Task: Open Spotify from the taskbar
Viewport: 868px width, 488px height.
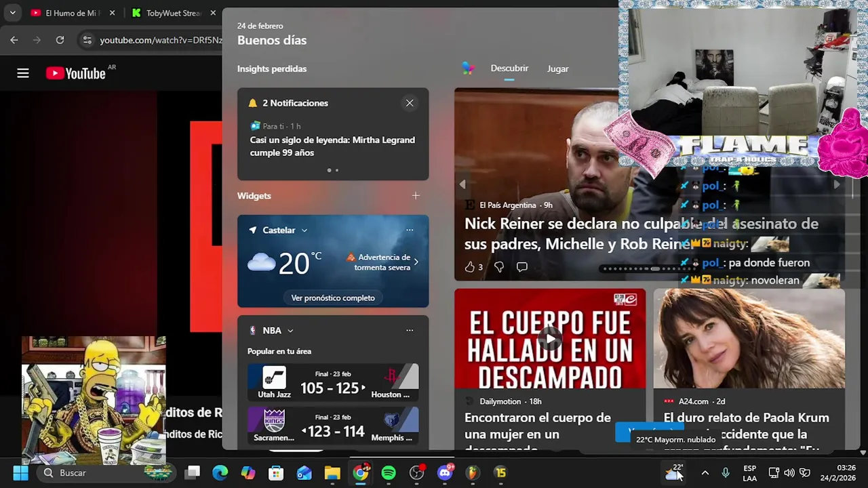Action: (389, 472)
